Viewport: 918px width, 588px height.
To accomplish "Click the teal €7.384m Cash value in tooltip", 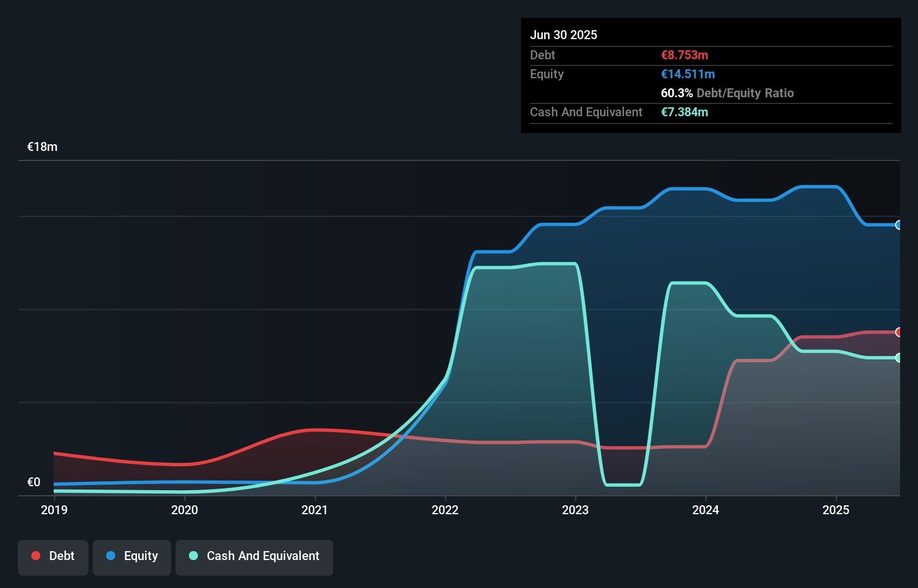I will pyautogui.click(x=684, y=112).
